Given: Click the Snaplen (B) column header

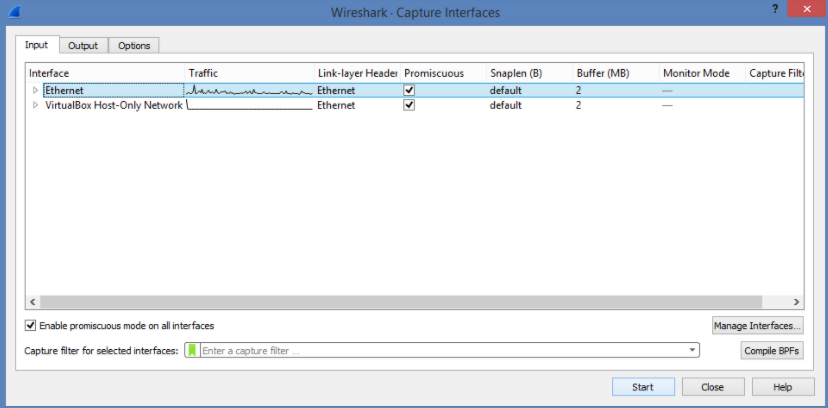Looking at the screenshot, I should coord(529,73).
